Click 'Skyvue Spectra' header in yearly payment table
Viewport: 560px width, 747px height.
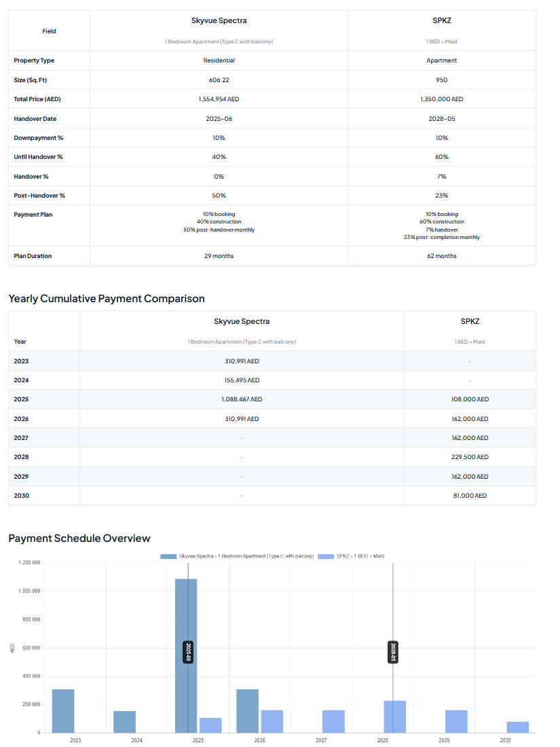[242, 321]
